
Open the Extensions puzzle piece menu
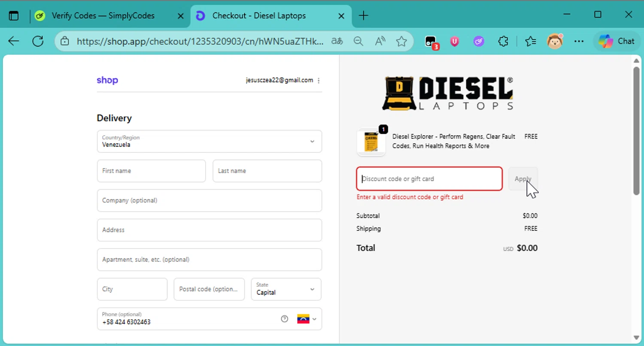[x=503, y=41]
